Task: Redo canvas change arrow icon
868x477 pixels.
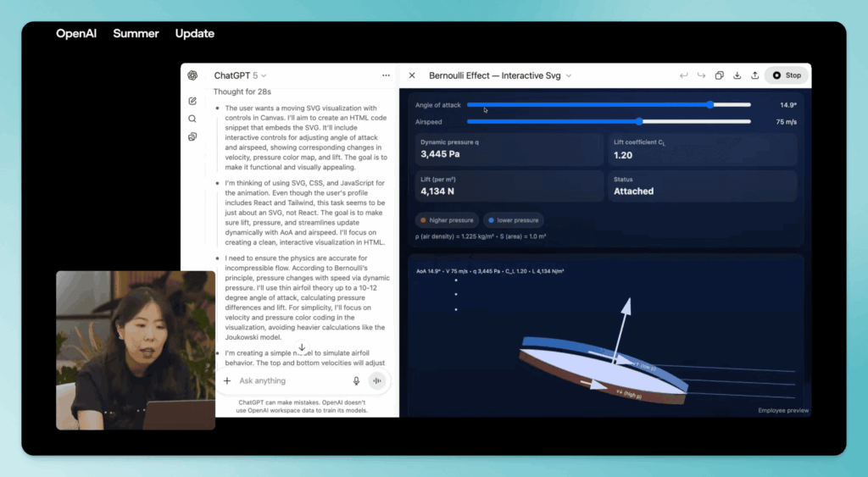Action: [701, 75]
